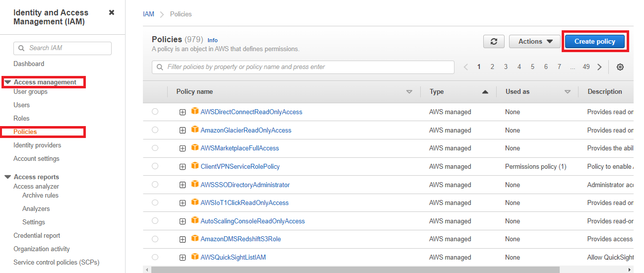The image size is (644, 273).
Task: Expand AWSDirectConnectReadOnlyAccess policy details
Action: coord(183,112)
